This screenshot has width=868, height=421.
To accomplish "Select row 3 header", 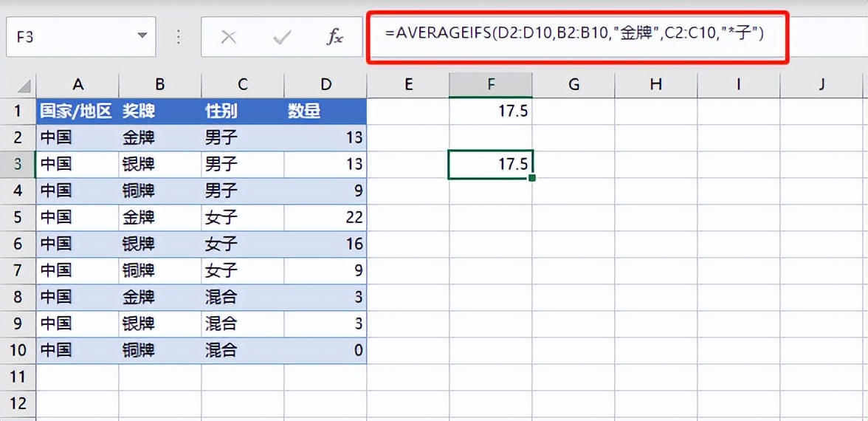I will [18, 165].
